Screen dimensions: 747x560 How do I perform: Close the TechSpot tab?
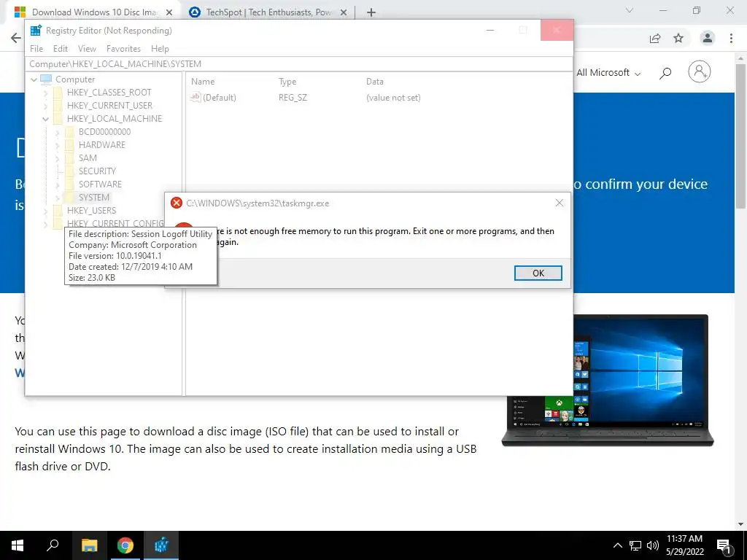344,12
